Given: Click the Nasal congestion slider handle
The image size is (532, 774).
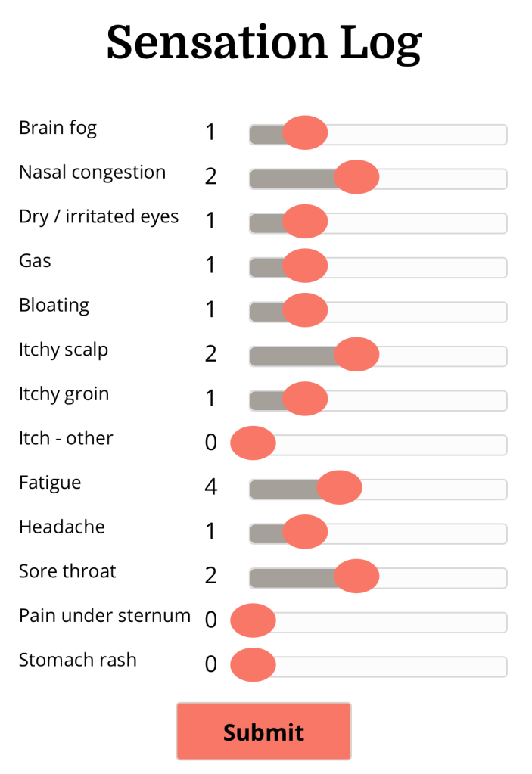Looking at the screenshot, I should point(356,177).
